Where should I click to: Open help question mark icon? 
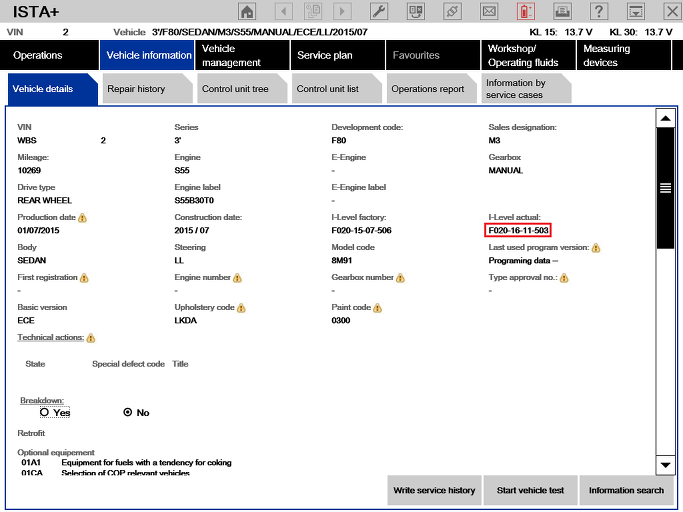point(599,11)
